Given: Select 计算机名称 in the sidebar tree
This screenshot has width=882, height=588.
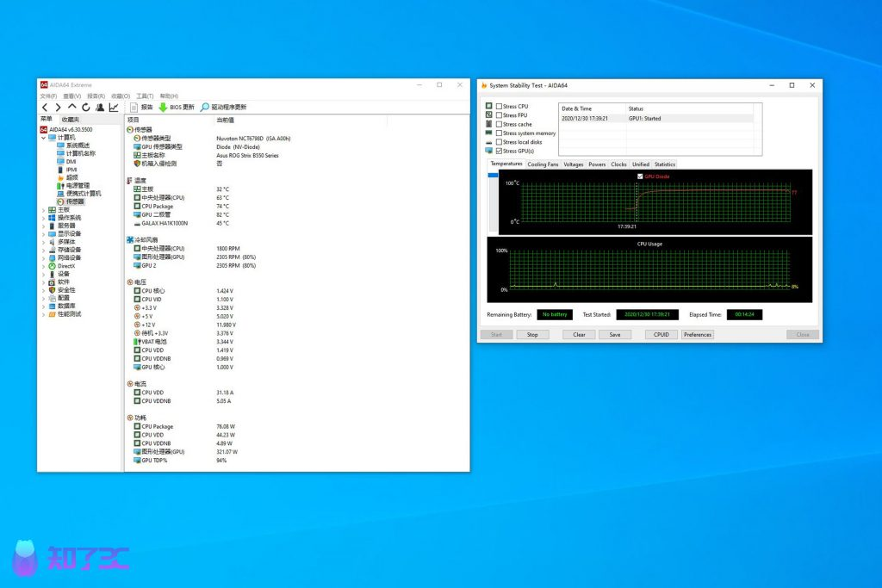Looking at the screenshot, I should point(76,153).
